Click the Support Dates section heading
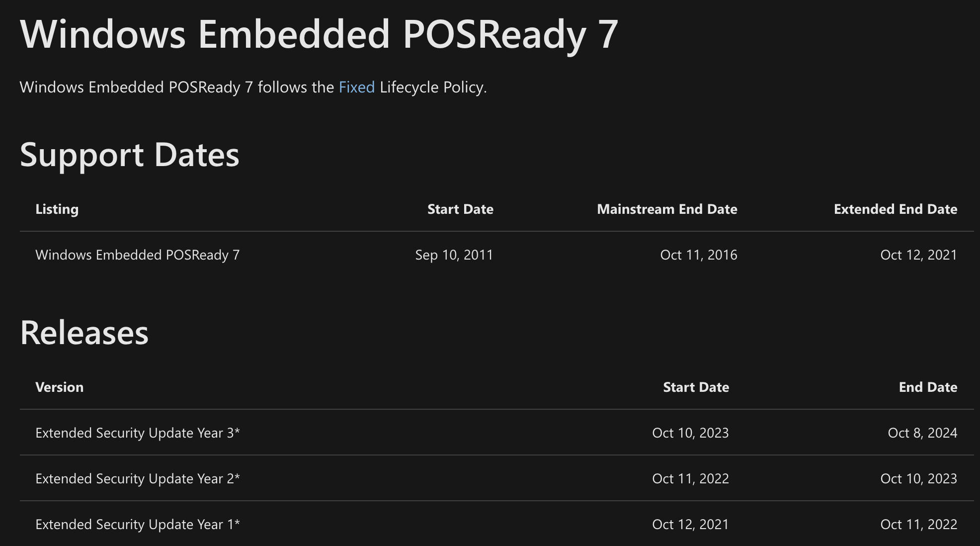The width and height of the screenshot is (980, 546). click(129, 155)
